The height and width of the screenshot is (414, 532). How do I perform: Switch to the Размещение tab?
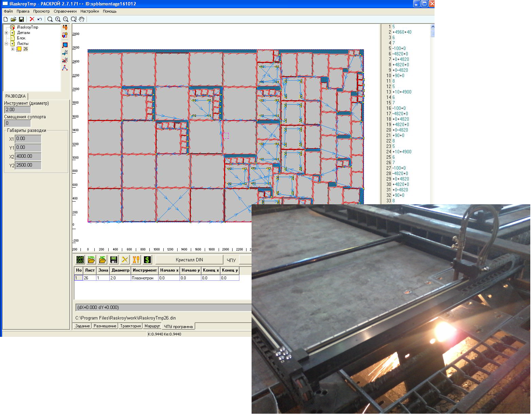[x=105, y=326]
